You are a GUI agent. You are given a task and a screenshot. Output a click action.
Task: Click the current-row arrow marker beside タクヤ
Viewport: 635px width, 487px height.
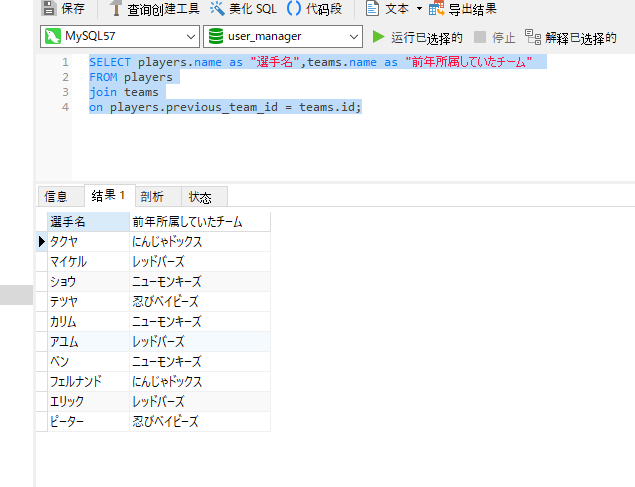pos(42,242)
